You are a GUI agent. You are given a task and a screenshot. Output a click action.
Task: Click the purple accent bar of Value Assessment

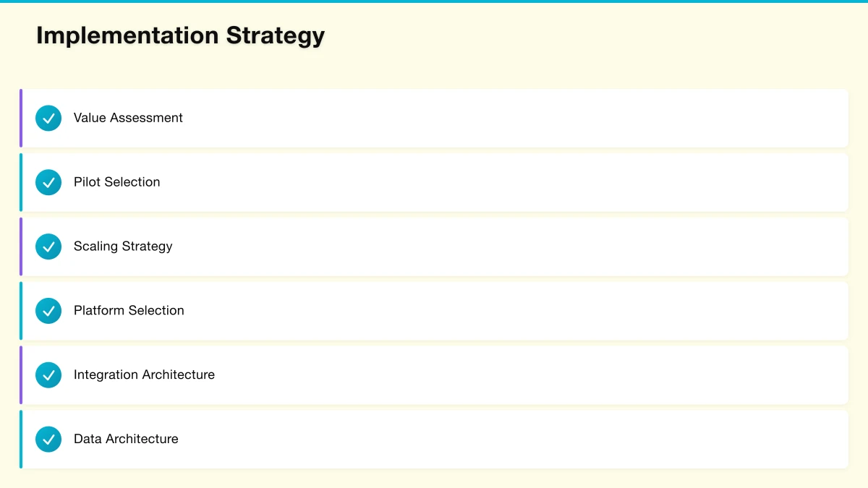point(21,118)
